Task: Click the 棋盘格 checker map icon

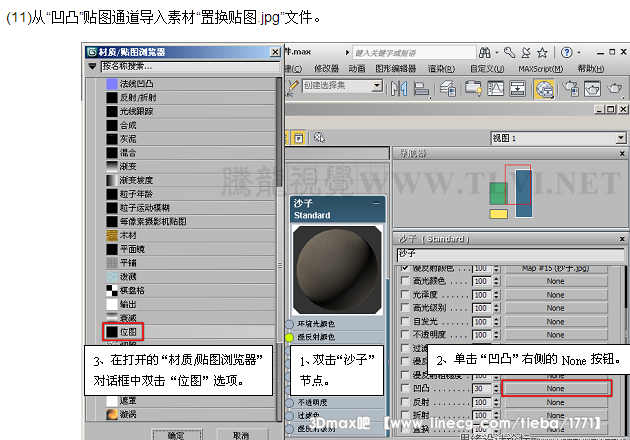Action: point(112,290)
